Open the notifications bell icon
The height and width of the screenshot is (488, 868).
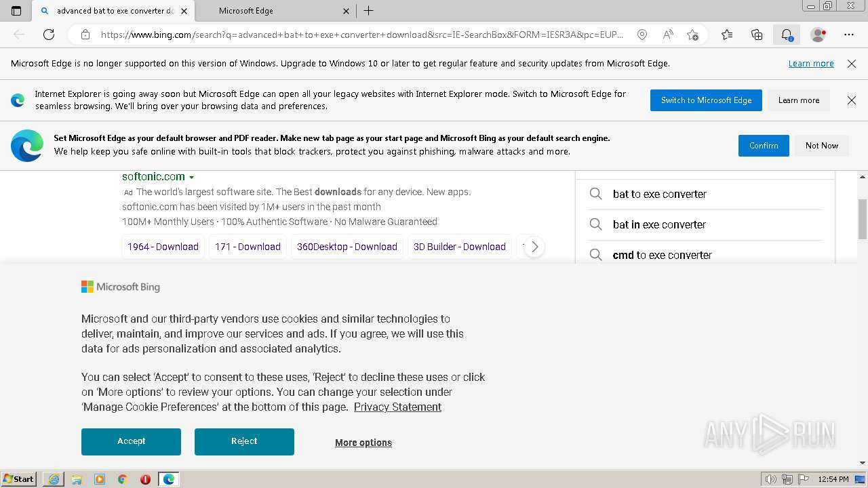[787, 35]
